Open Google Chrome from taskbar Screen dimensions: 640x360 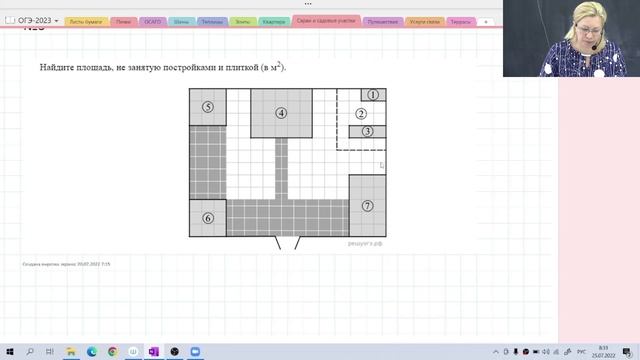click(x=113, y=351)
